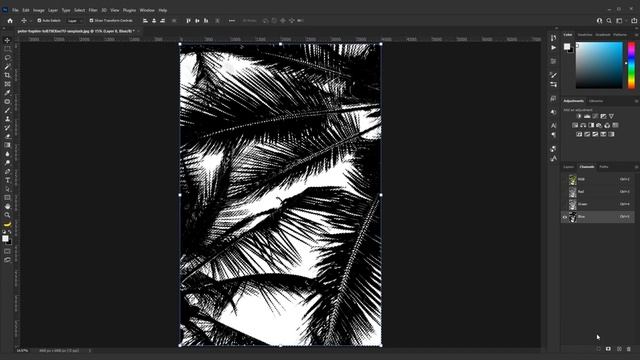Open the Image menu
640x360 pixels.
coord(39,10)
